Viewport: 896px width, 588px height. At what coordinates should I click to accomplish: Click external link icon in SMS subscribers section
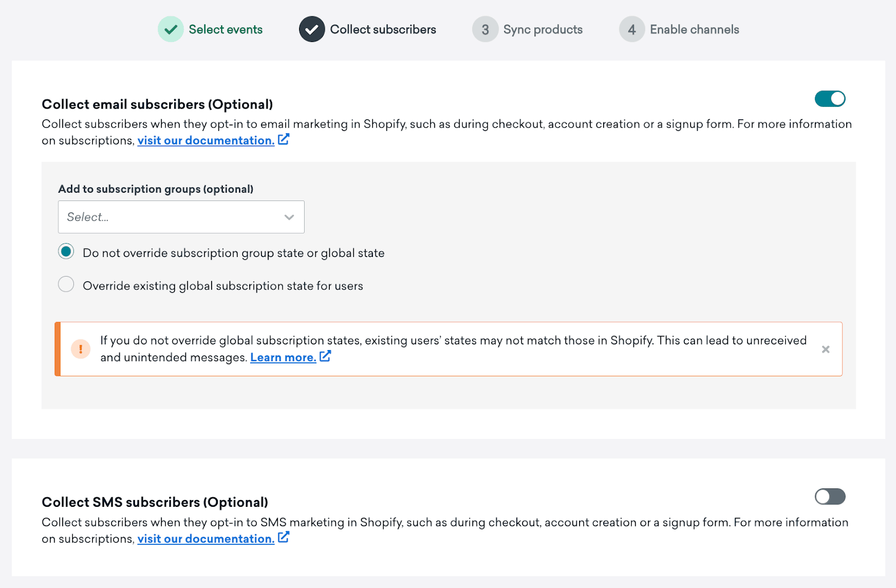coord(284,538)
